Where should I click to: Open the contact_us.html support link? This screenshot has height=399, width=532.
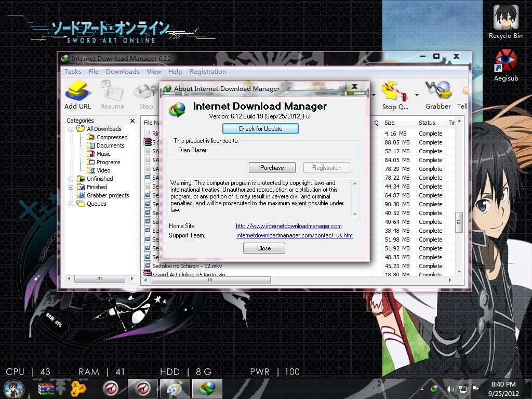295,235
